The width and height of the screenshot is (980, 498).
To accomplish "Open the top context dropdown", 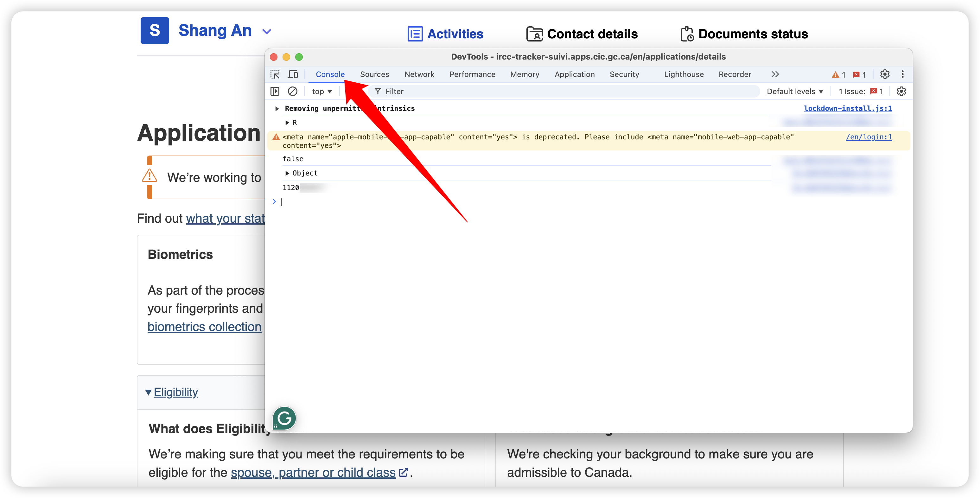I will click(322, 91).
